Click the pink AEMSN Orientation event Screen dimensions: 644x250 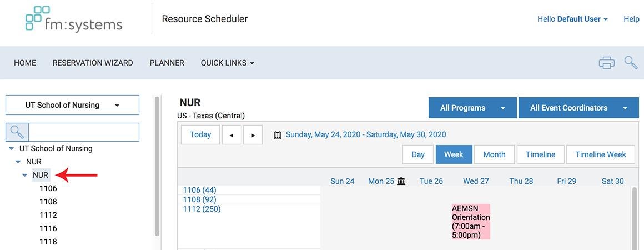[x=471, y=222]
